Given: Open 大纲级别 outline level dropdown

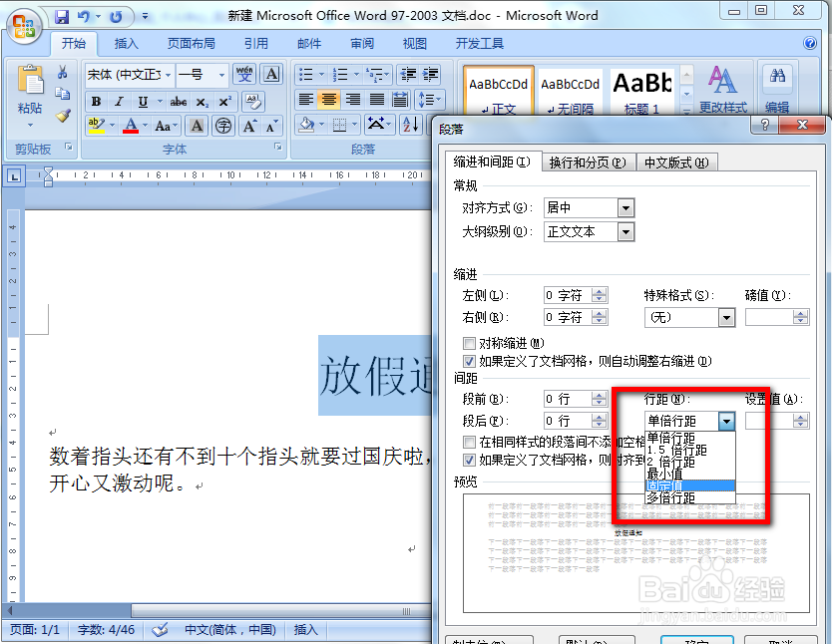Looking at the screenshot, I should pyautogui.click(x=626, y=232).
